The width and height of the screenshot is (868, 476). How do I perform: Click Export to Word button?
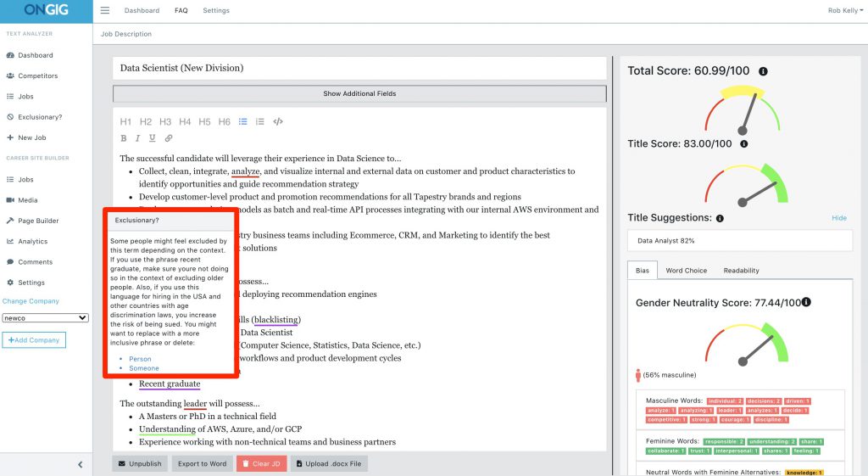coord(202,464)
